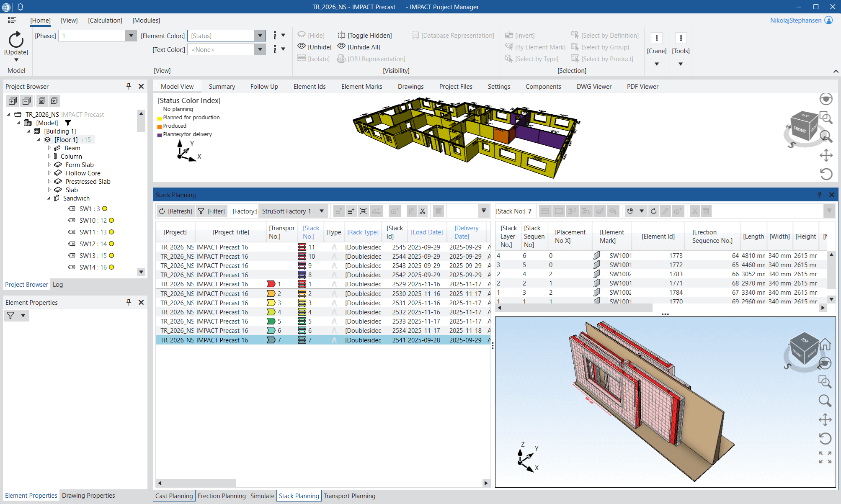The height and width of the screenshot is (504, 841).
Task: Open the application menu list icon
Action: point(12,20)
